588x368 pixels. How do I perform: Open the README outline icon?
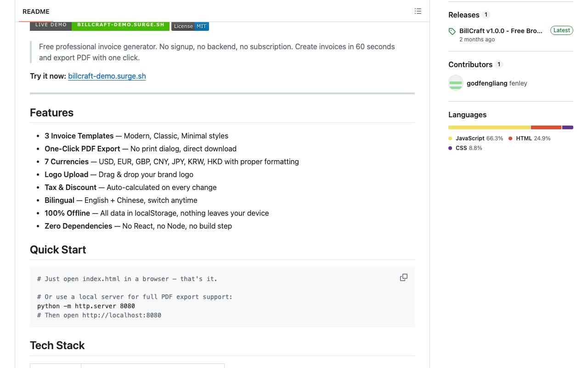coord(418,11)
